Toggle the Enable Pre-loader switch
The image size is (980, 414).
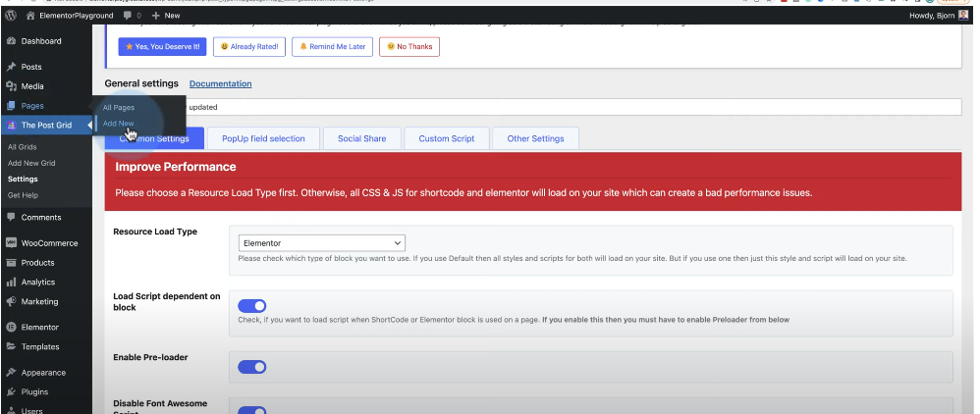[252, 367]
